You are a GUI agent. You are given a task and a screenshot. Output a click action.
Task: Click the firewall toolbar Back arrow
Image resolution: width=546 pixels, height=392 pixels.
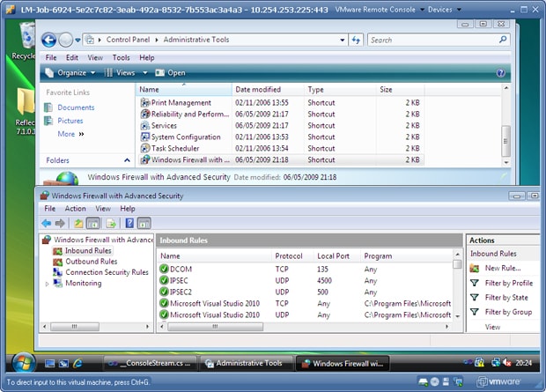click(x=46, y=223)
